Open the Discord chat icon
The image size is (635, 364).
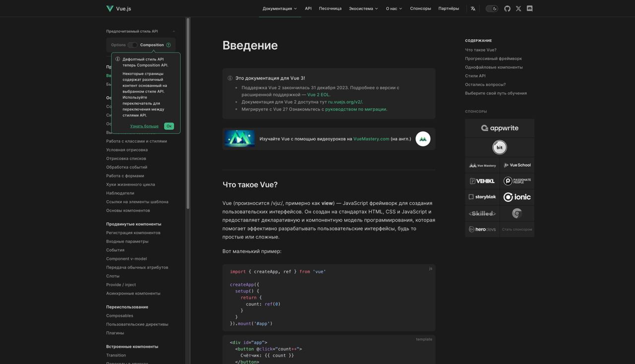coord(529,8)
